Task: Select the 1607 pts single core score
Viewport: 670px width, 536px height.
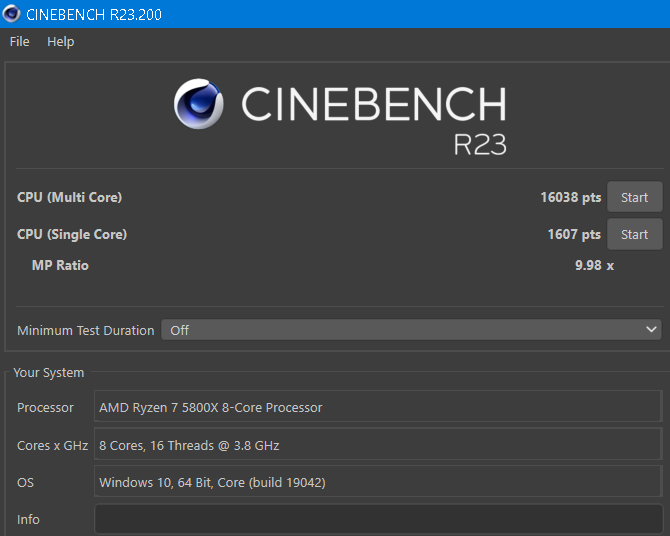Action: click(x=574, y=234)
